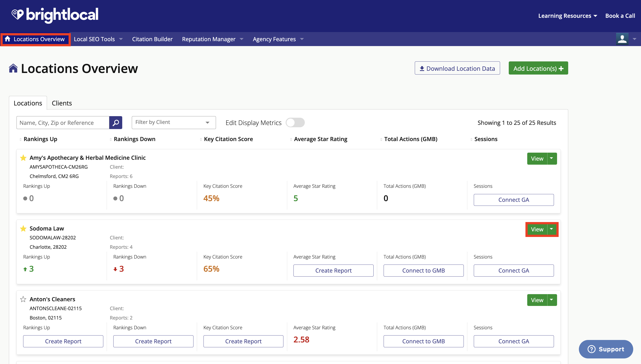Open View dropdown arrow for Sodoma Law
The image size is (641, 364).
tap(552, 229)
